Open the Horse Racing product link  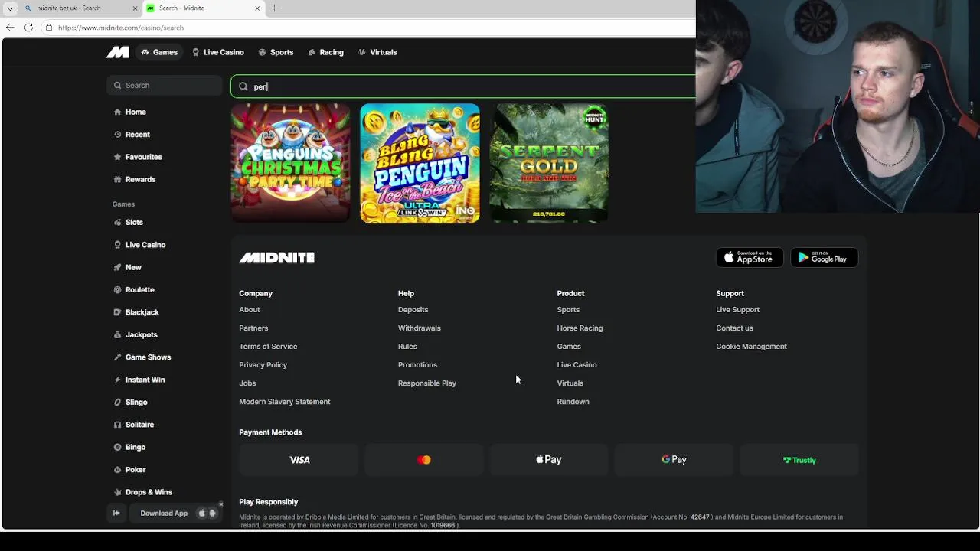point(580,328)
